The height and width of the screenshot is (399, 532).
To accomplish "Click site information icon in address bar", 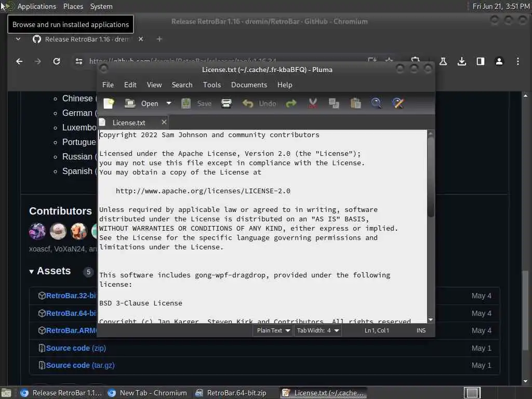I will coord(79,61).
